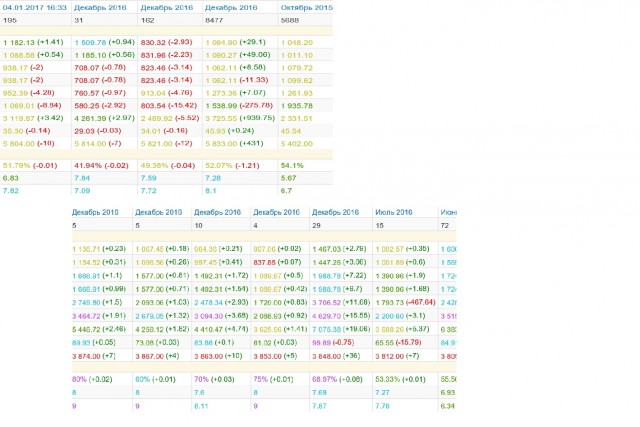Click the percentage 52.07% (-1.21)
640x427 pixels.
pyautogui.click(x=232, y=165)
